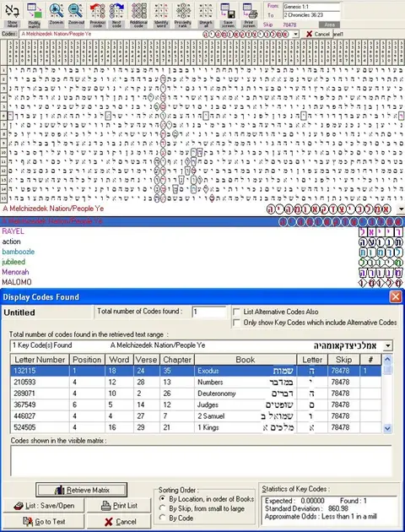The height and width of the screenshot is (532, 405).
Task: Click the From field showing Genesis 1:1
Action: [311, 7]
